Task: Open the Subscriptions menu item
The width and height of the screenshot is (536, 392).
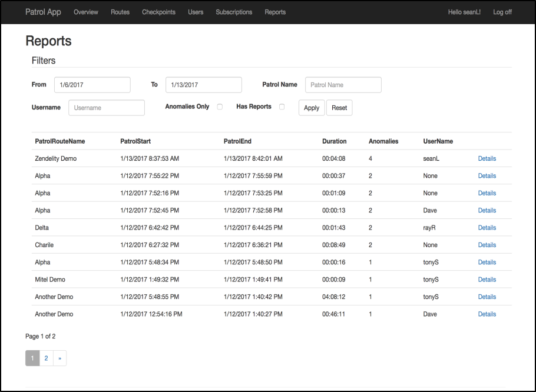Action: (234, 12)
